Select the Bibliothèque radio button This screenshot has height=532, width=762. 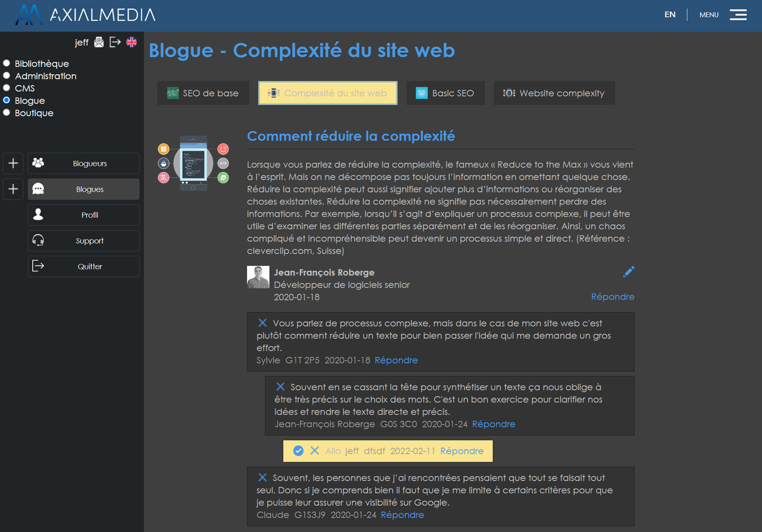coord(7,63)
